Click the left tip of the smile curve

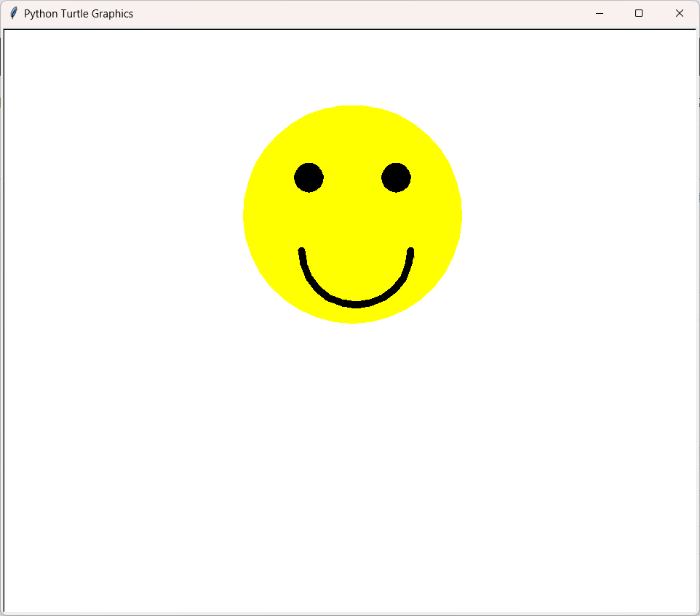point(302,252)
